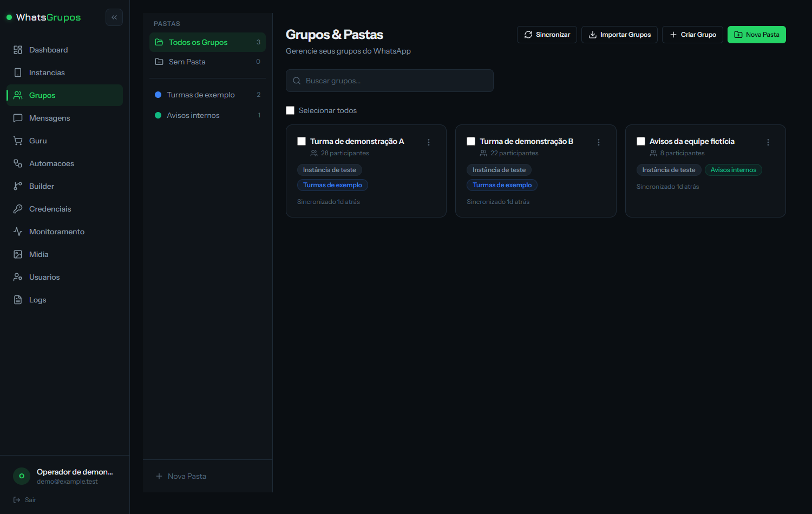This screenshot has height=514, width=812.
Task: Check the Turma de demonstração B checkbox
Action: click(471, 141)
